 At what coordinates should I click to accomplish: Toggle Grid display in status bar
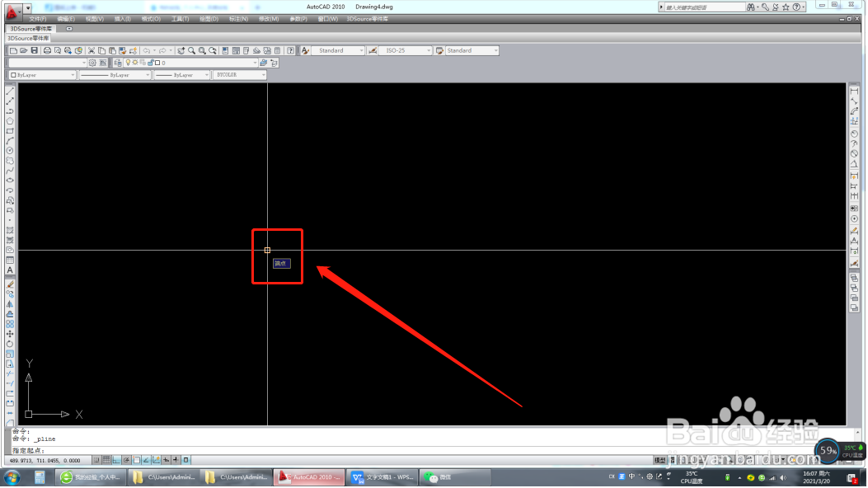pos(106,460)
